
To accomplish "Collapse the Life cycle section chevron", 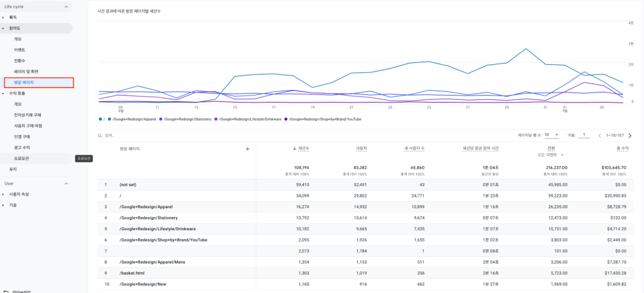I will click(x=66, y=6).
